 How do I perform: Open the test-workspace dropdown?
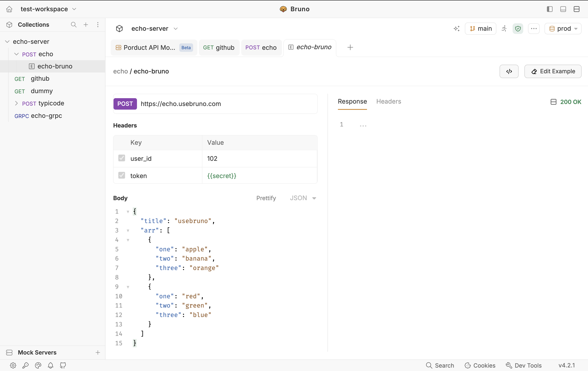[48, 9]
